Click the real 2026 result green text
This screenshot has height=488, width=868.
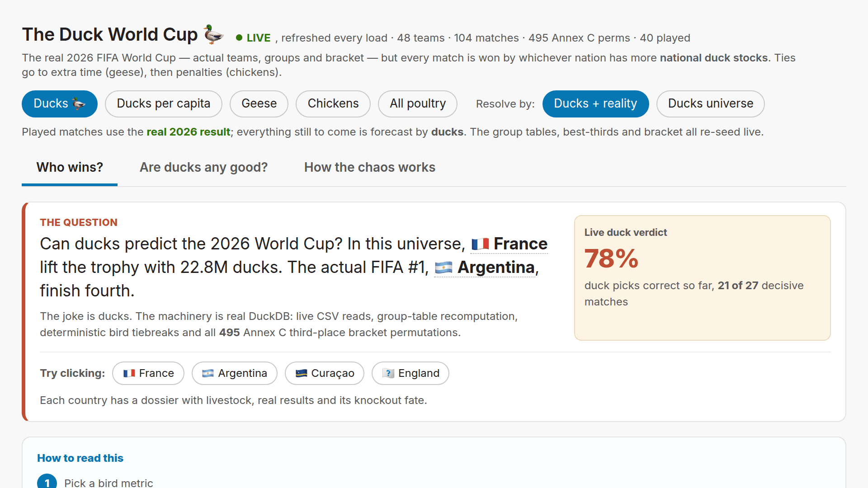189,132
